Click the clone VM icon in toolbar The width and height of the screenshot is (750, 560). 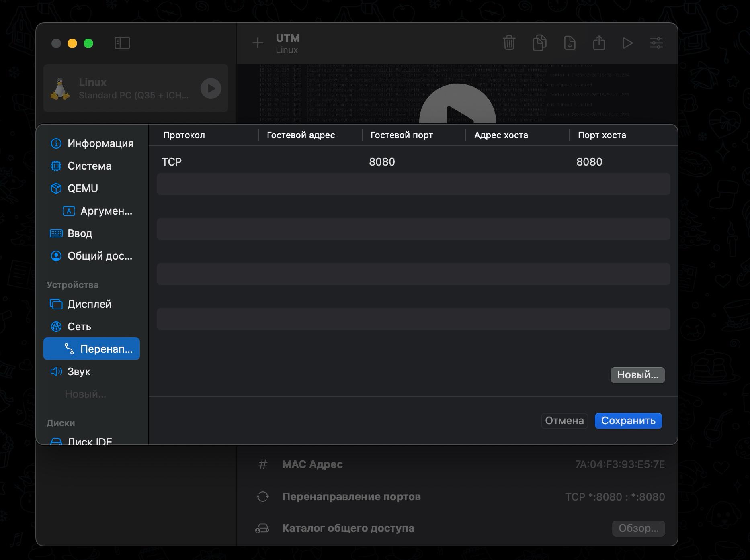pyautogui.click(x=539, y=43)
